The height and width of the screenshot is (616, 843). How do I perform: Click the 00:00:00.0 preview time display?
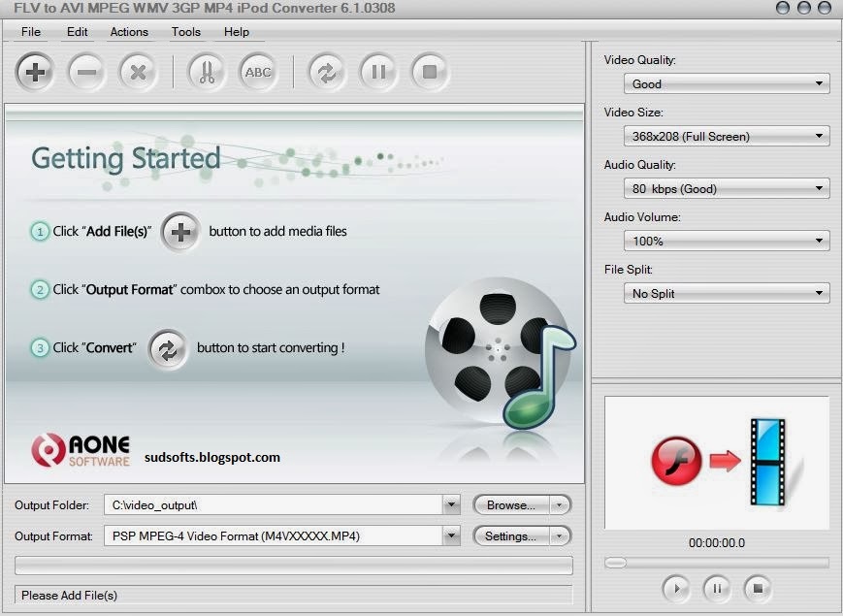717,543
